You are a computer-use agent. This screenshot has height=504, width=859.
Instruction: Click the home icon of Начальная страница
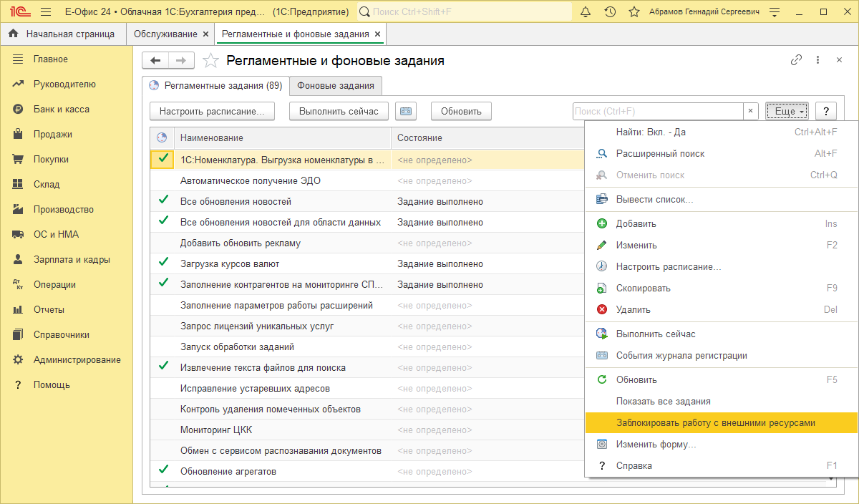[x=14, y=34]
